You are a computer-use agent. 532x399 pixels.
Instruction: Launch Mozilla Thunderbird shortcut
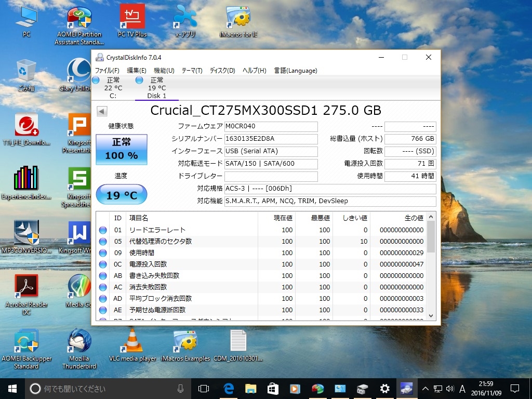click(79, 349)
